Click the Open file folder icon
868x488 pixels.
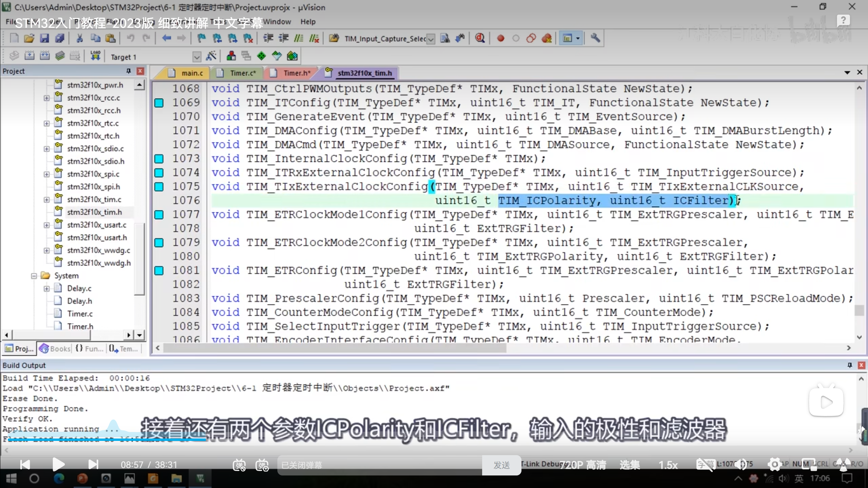pyautogui.click(x=29, y=38)
